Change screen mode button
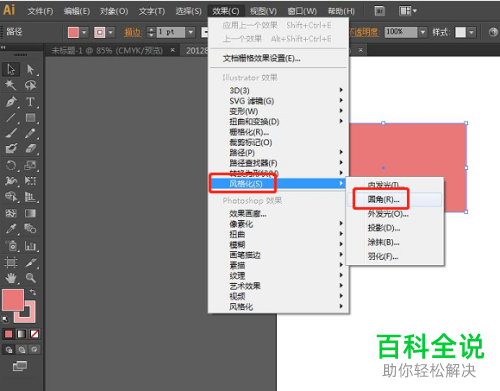The height and width of the screenshot is (391, 500). pyautogui.click(x=20, y=366)
